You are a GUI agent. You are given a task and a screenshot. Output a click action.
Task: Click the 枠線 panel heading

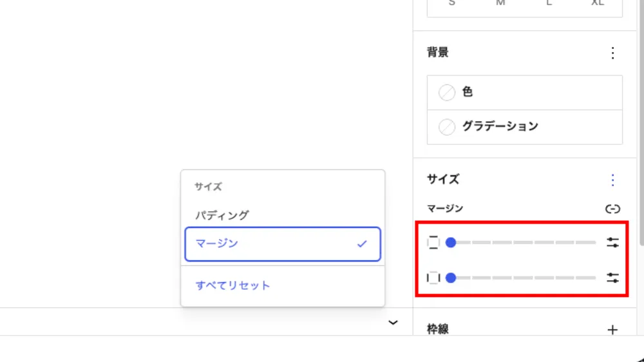pyautogui.click(x=437, y=329)
